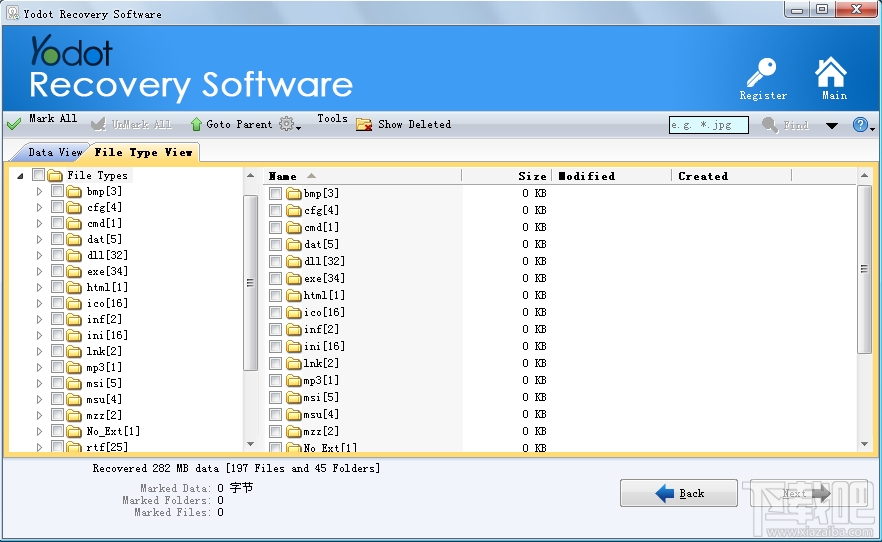Screen dimensions: 882x542
Task: Click Goto Parent label
Action: click(239, 124)
